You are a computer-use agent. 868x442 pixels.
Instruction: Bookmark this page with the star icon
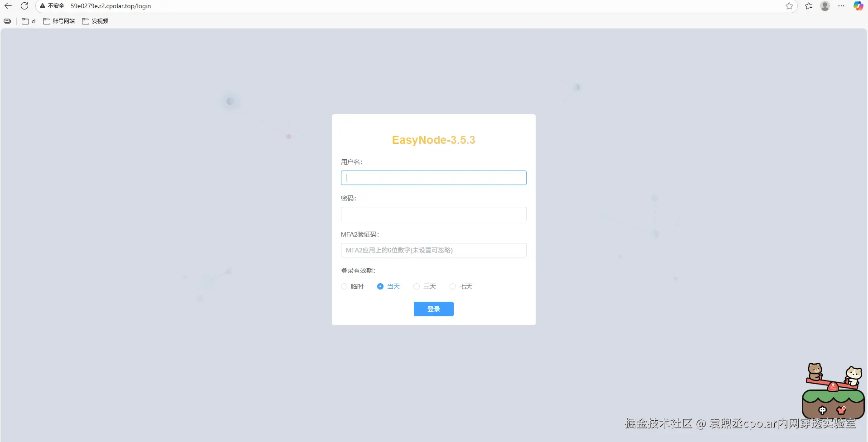tap(789, 6)
